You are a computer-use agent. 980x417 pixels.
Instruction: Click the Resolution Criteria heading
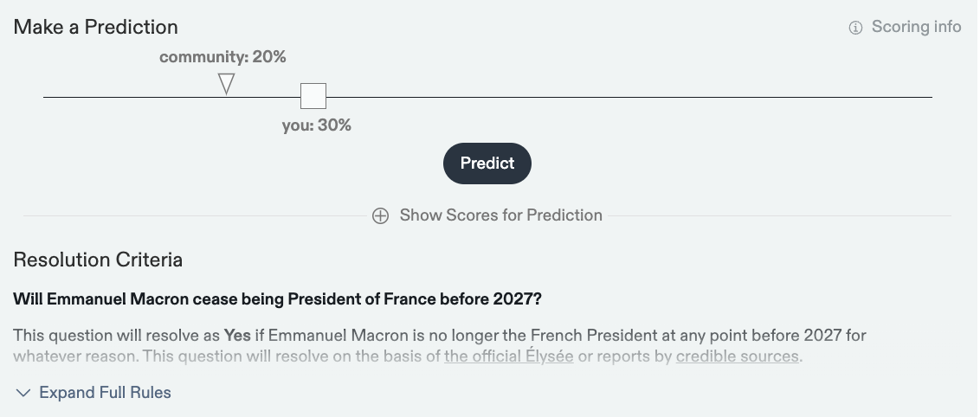(98, 260)
